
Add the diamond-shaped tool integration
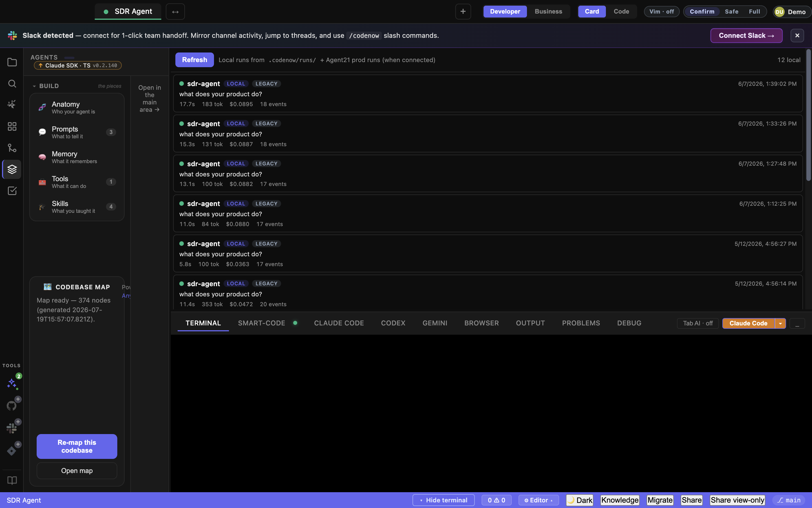pyautogui.click(x=12, y=450)
